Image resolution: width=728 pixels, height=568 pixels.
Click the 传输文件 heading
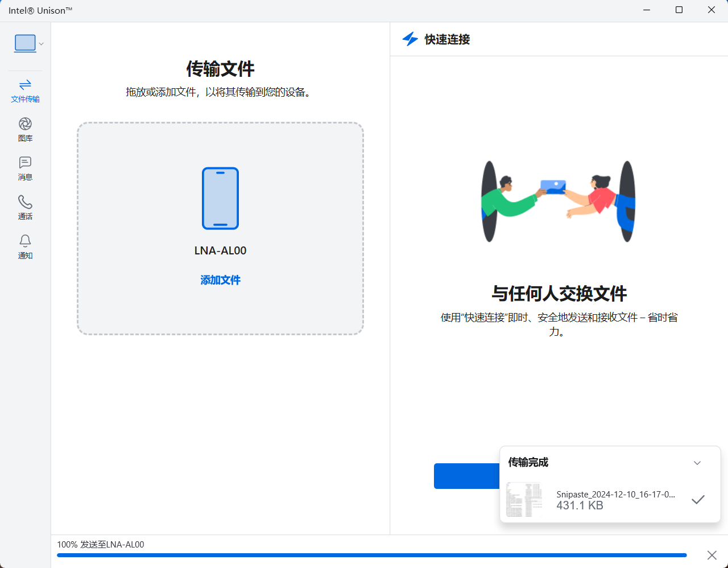221,69
